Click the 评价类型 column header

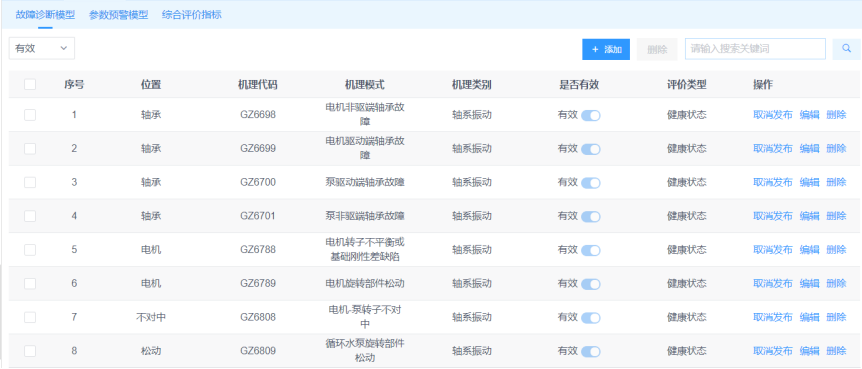[x=687, y=85]
